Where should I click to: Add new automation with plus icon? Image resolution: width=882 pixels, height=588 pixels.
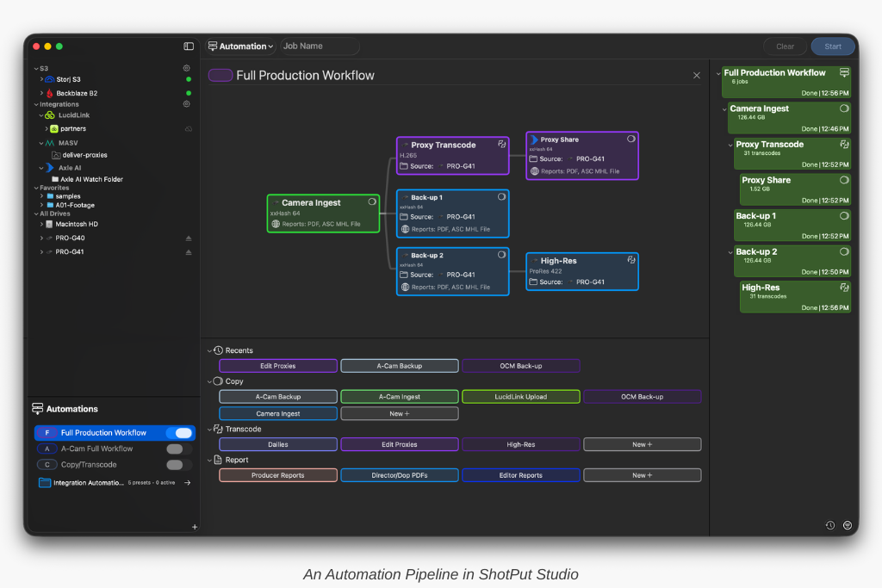(x=195, y=526)
